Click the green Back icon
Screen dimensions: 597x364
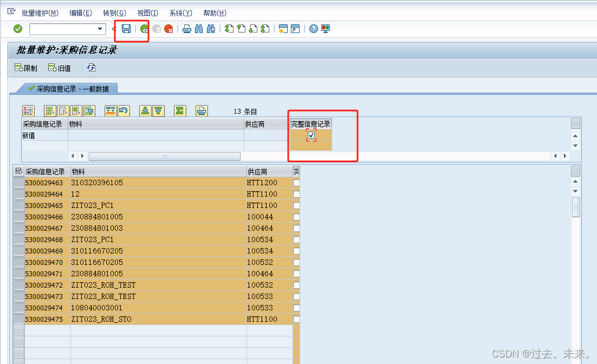144,29
